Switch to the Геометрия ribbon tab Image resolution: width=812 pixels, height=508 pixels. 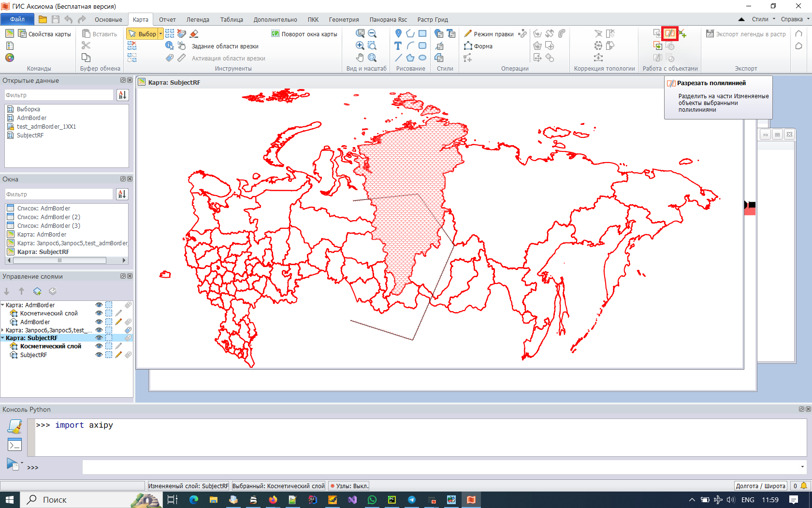click(344, 20)
